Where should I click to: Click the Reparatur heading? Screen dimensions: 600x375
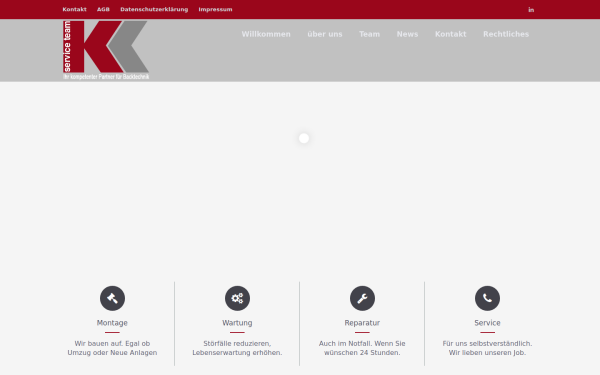click(362, 323)
